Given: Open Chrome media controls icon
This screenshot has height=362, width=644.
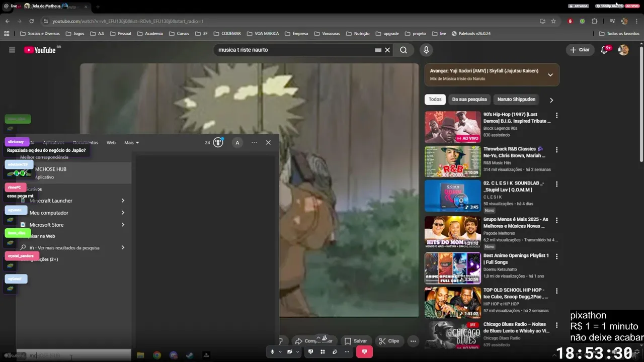Looking at the screenshot, I should pos(612,21).
